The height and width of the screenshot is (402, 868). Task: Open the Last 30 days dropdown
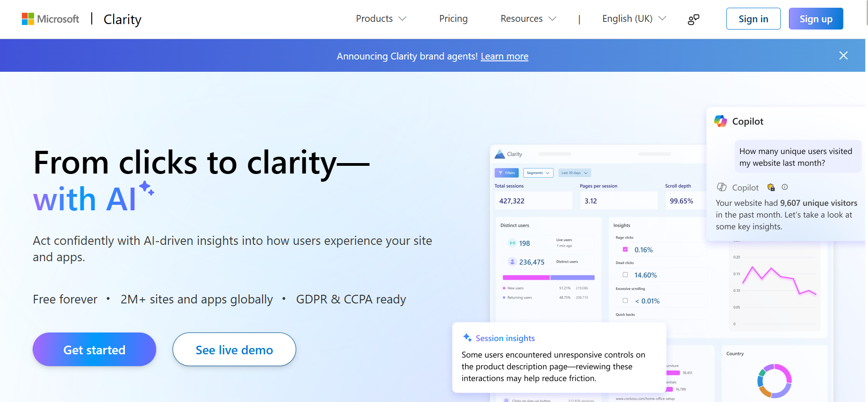[x=575, y=173]
